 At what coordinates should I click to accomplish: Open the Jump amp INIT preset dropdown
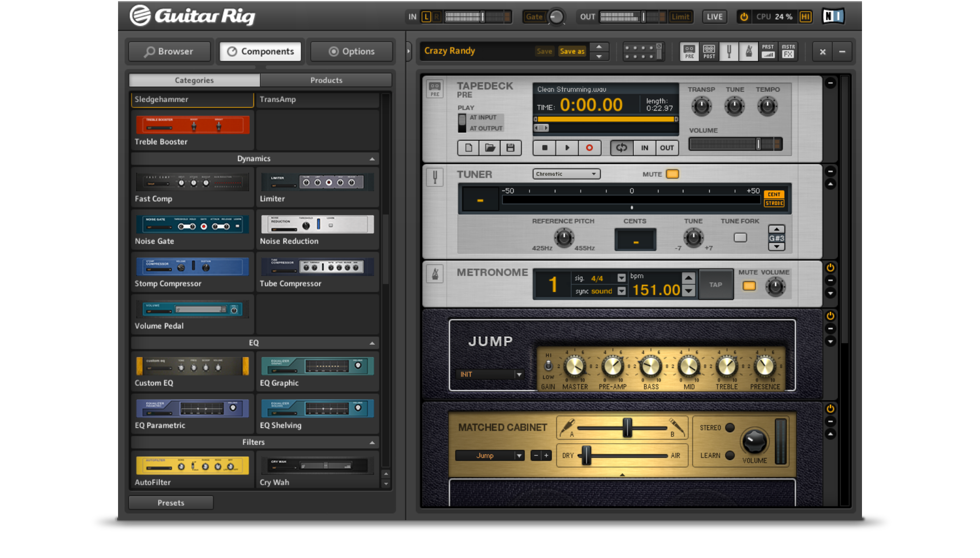coord(489,374)
